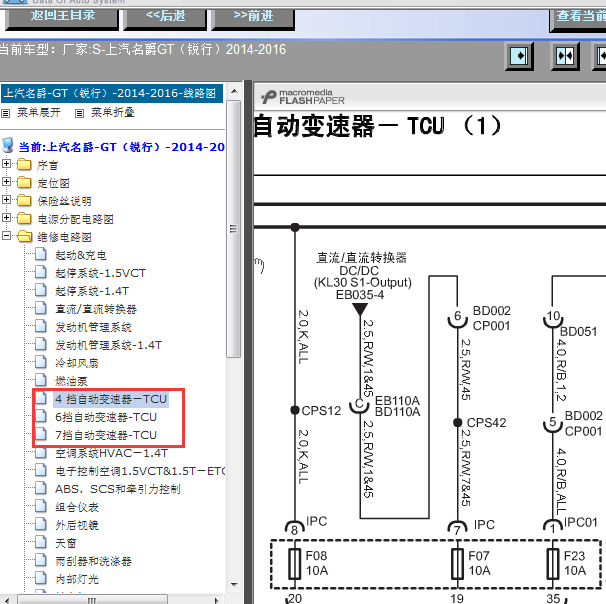Open 燃油泵 diagram
This screenshot has width=606, height=604.
pyautogui.click(x=71, y=381)
